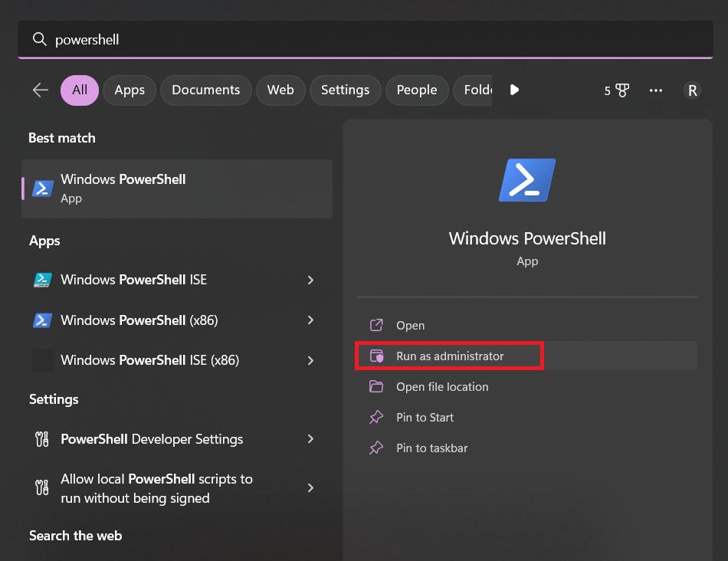The image size is (728, 561).
Task: Expand Windows PowerShell (x86) chevron
Action: point(310,320)
